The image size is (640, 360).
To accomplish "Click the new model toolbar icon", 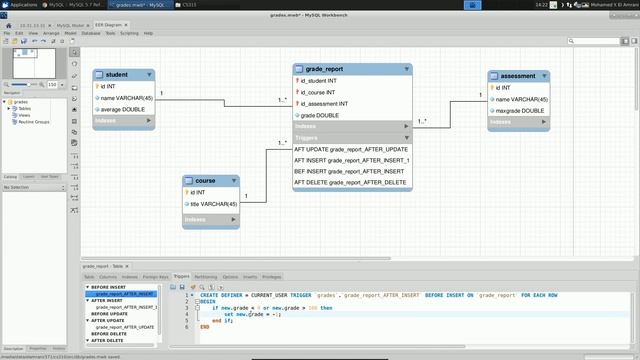I will 6,41.
